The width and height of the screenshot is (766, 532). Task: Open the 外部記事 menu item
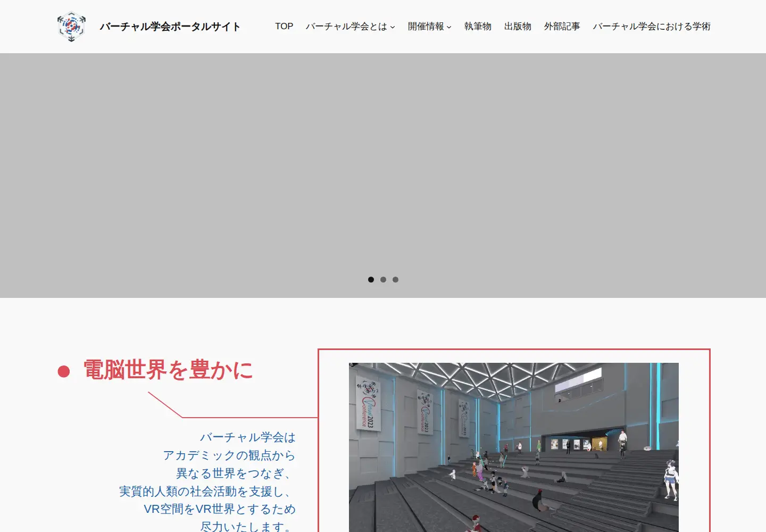(x=562, y=26)
